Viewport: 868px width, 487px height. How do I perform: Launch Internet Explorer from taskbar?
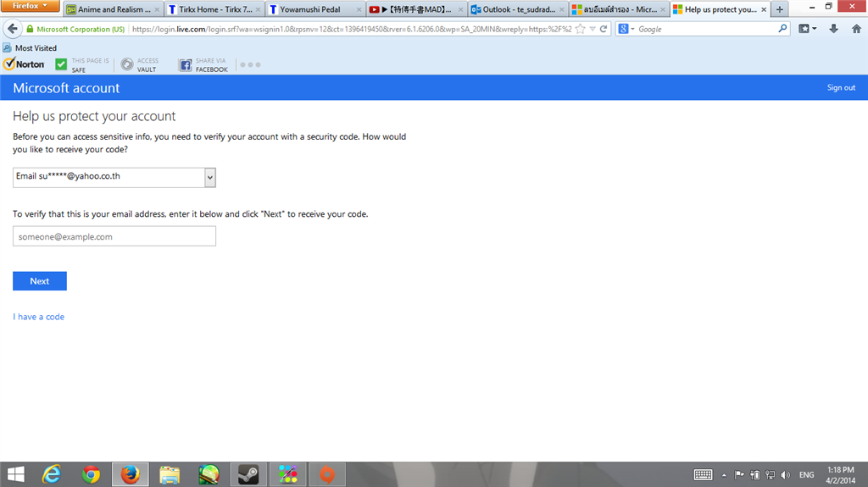[52, 474]
